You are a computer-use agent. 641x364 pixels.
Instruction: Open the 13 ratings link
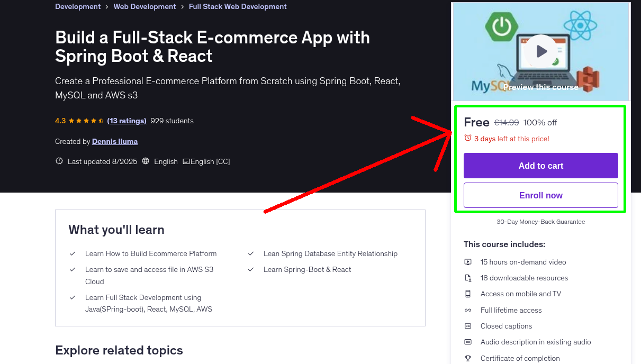click(x=127, y=121)
